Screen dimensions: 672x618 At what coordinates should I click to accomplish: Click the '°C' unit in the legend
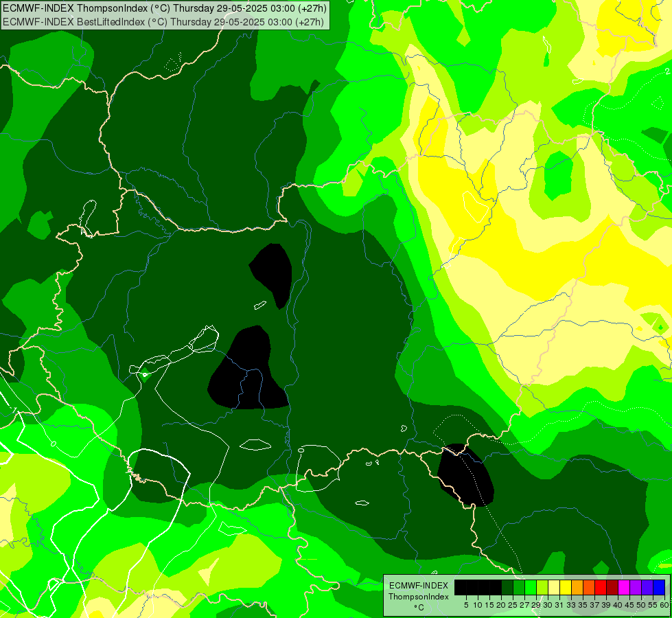[419, 608]
